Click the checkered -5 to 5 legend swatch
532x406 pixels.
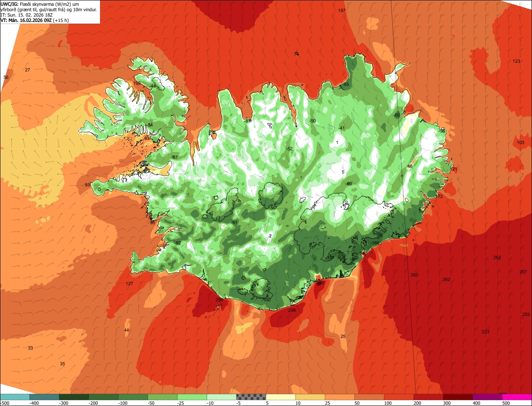(251, 397)
